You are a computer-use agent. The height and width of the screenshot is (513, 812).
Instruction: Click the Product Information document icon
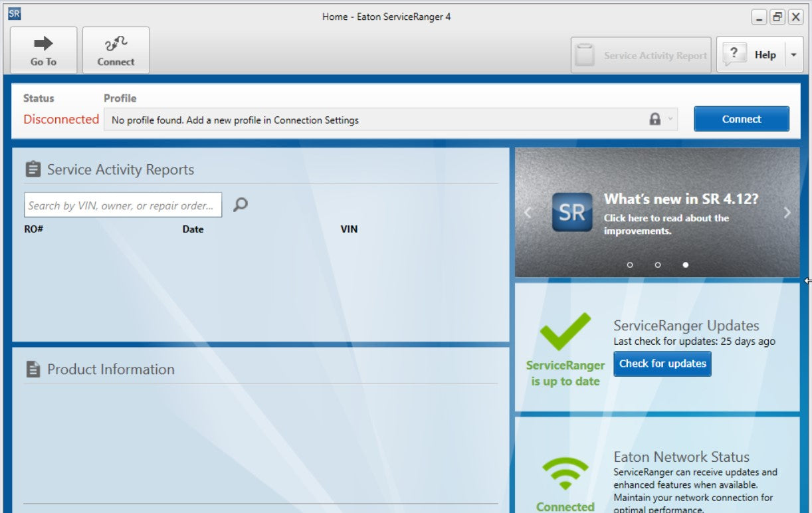tap(33, 369)
